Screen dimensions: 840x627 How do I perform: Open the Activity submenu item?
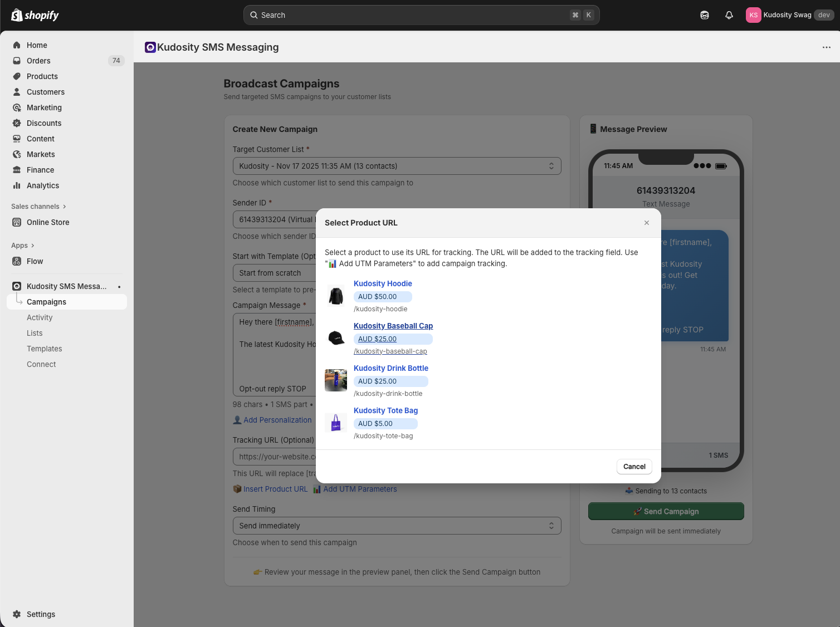click(40, 317)
